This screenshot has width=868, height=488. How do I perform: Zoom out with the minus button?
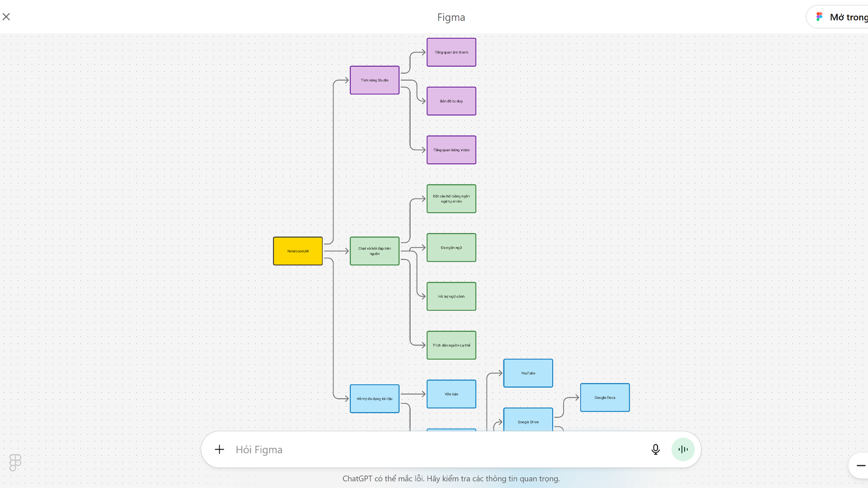tap(860, 465)
